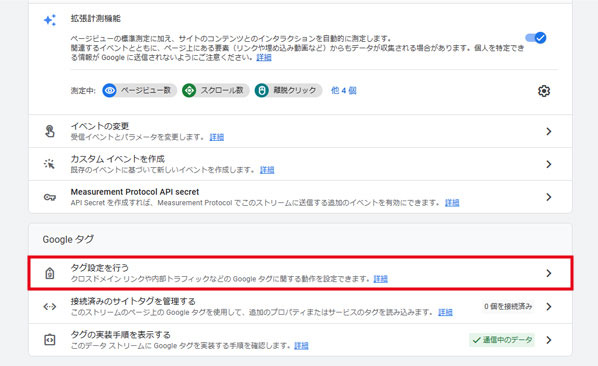This screenshot has height=366, width=598.
Task: Open 詳細 link in enhanced measurement description
Action: click(264, 57)
